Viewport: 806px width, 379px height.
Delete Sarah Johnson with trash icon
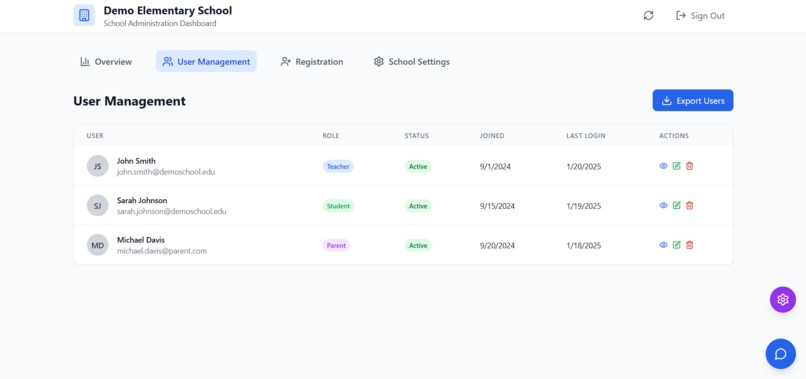point(690,205)
